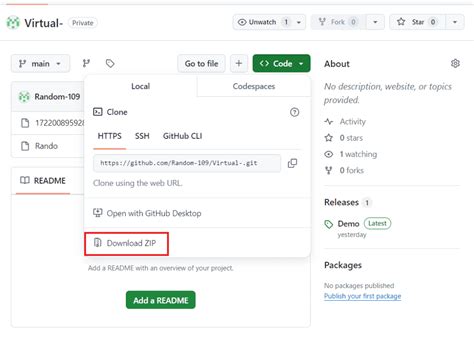This screenshot has width=474, height=364.
Task: Switch to the Local tab
Action: tap(140, 86)
